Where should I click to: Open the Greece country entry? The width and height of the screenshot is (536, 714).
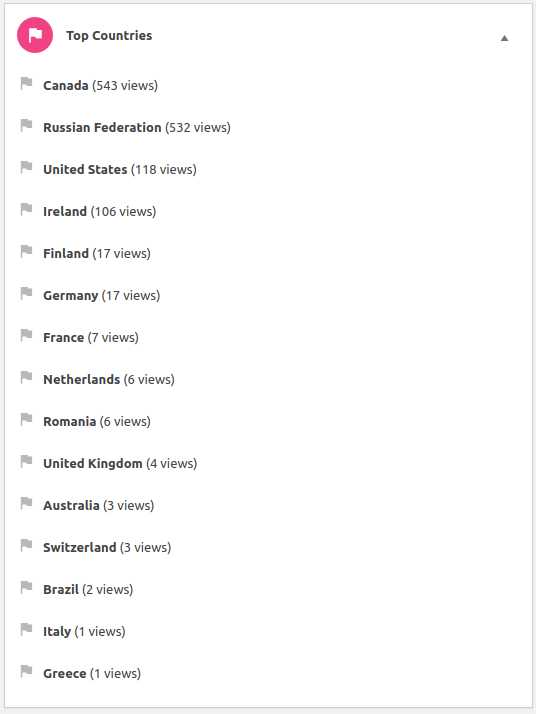coord(92,673)
